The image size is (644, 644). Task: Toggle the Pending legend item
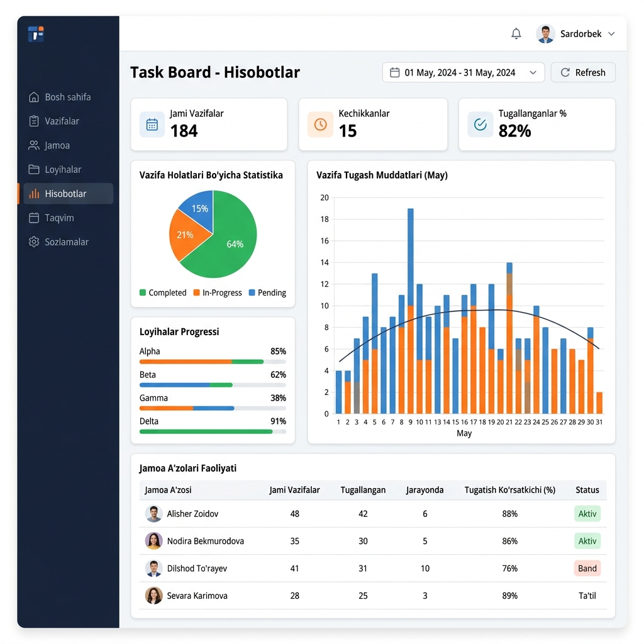click(x=267, y=293)
